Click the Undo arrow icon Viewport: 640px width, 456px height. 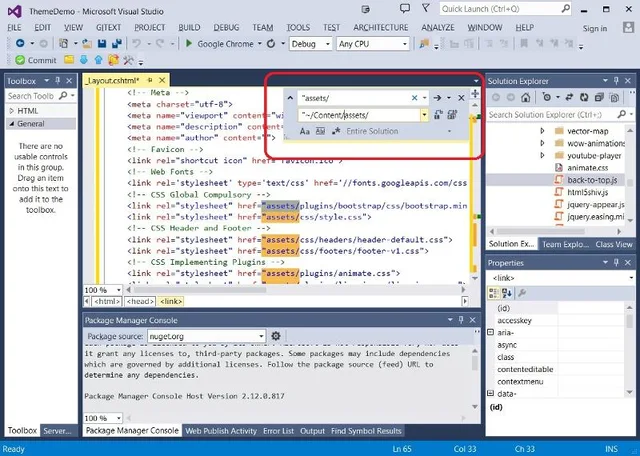pyautogui.click(x=137, y=43)
